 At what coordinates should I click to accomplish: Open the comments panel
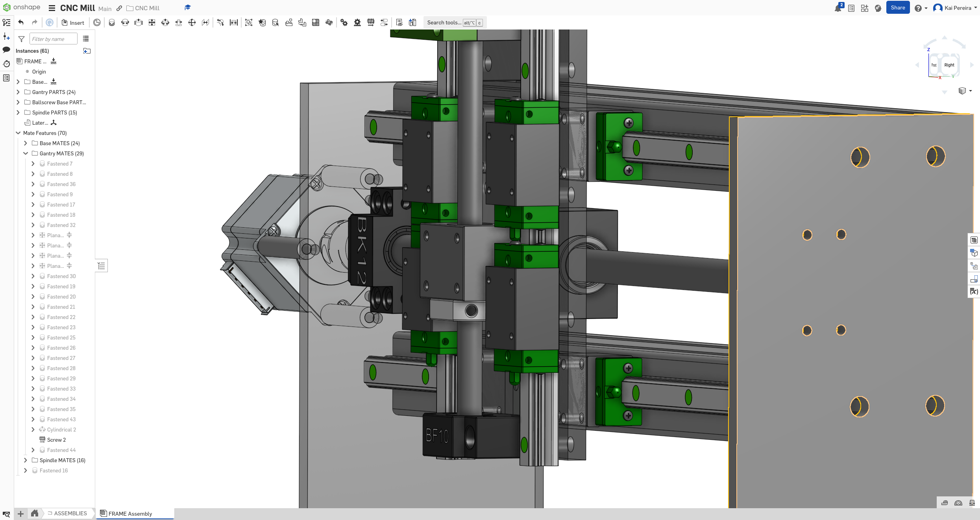tap(6, 50)
